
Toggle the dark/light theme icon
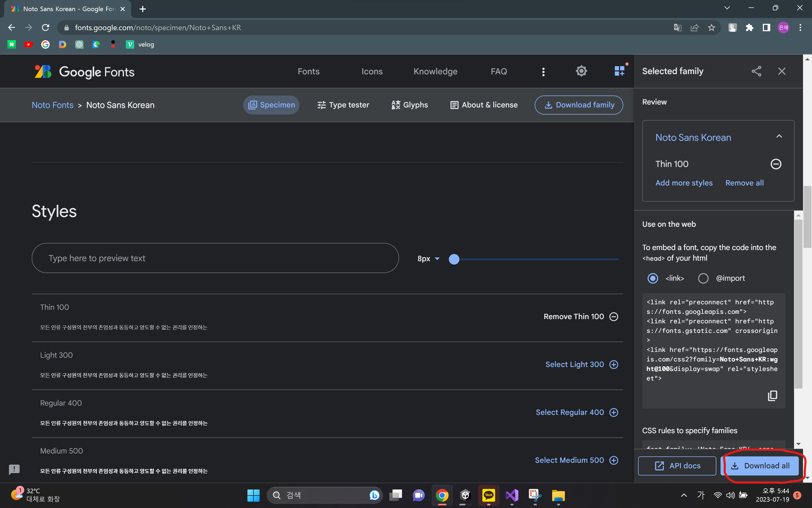(581, 71)
